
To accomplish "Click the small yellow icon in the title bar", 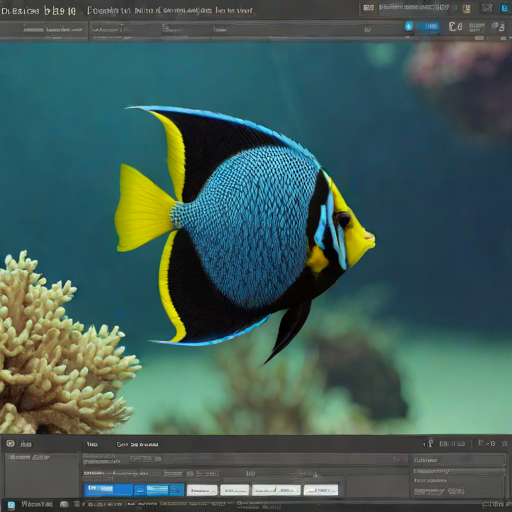I will [467, 8].
